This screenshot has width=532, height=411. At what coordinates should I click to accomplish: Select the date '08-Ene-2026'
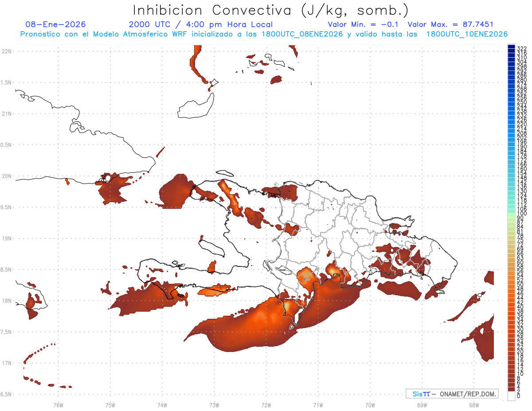(55, 24)
